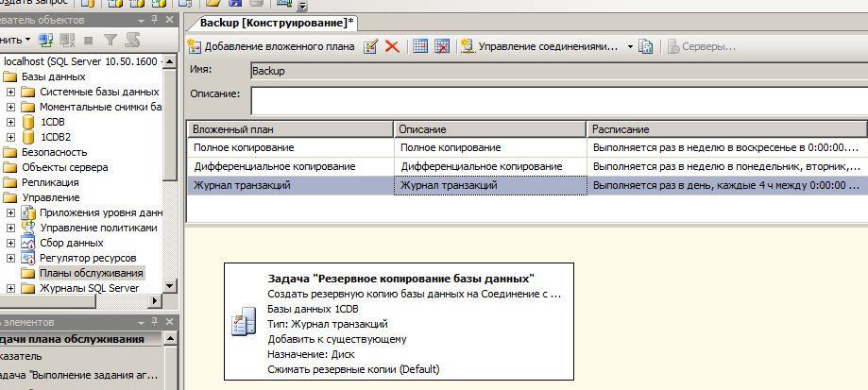Click Object Explorer vertical scrollbar down arrow
The height and width of the screenshot is (390, 868).
(170, 286)
